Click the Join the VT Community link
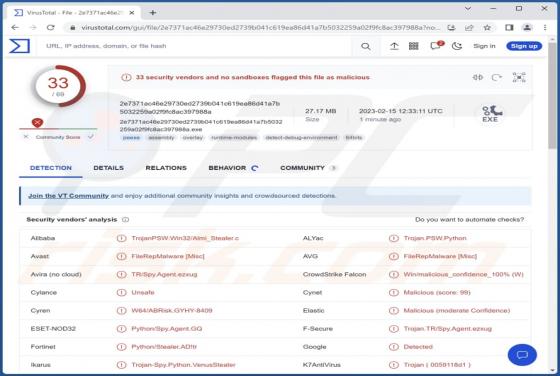 (69, 196)
